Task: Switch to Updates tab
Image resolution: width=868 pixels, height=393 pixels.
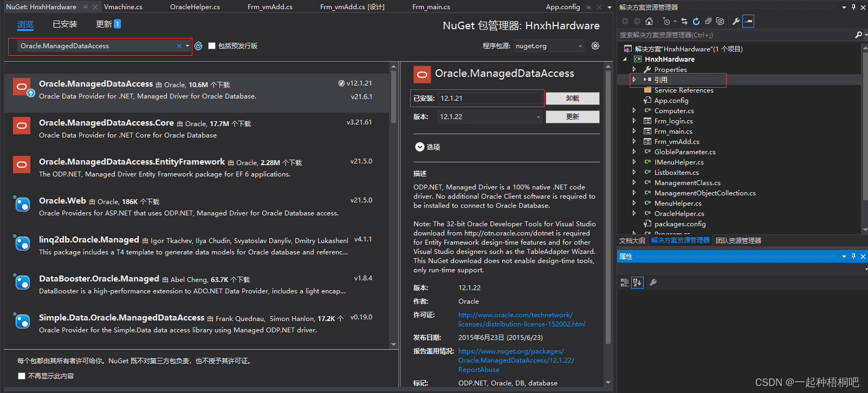Action: [x=108, y=24]
